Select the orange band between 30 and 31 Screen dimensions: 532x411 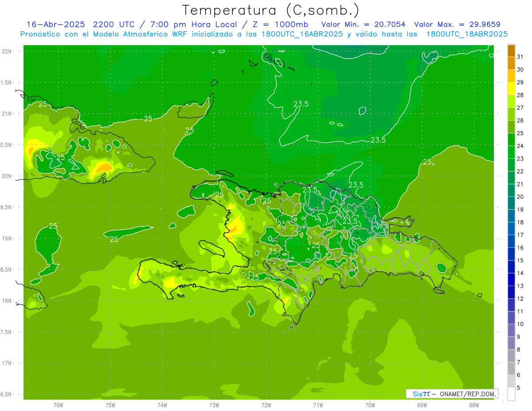point(511,63)
